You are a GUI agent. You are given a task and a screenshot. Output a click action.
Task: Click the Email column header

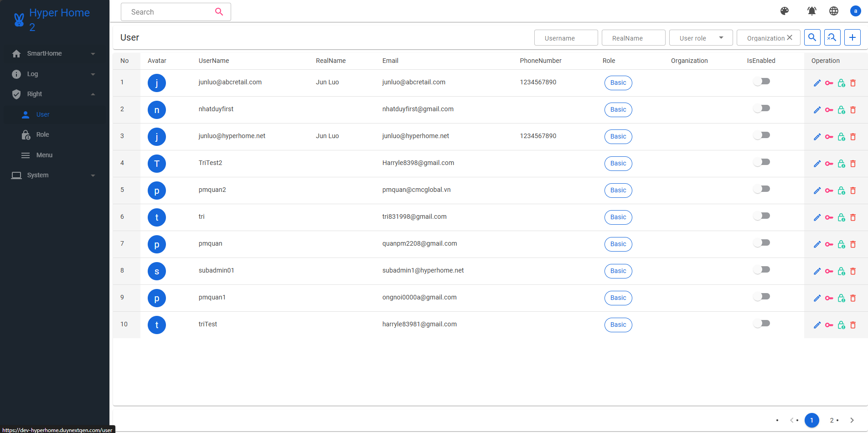click(x=390, y=61)
